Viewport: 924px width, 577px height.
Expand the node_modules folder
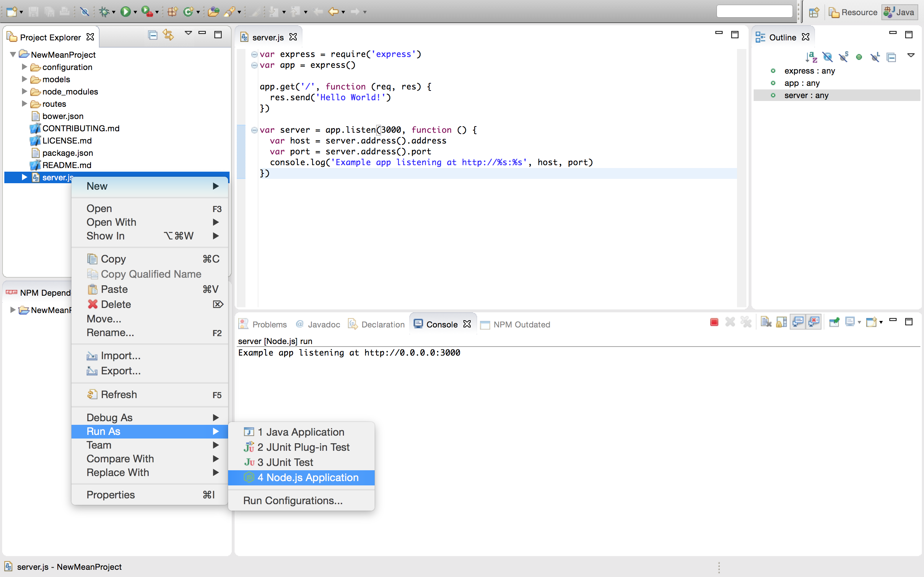click(25, 92)
